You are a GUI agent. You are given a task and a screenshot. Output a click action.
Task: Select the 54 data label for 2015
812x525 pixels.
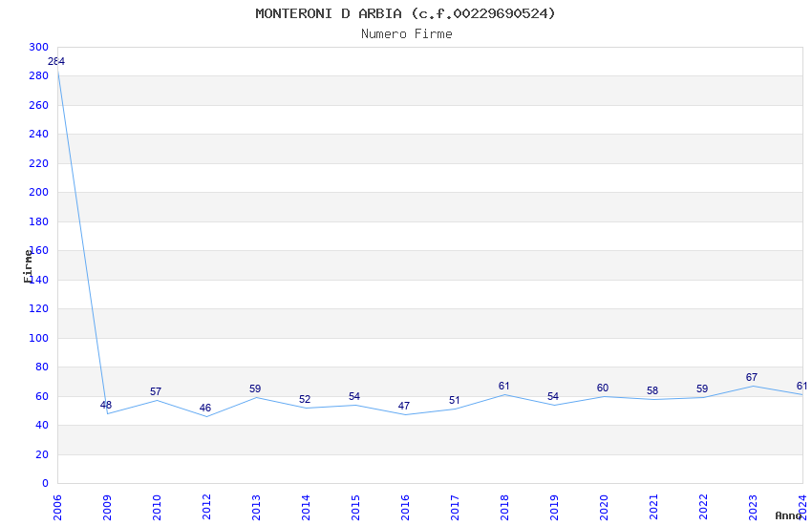pos(354,396)
